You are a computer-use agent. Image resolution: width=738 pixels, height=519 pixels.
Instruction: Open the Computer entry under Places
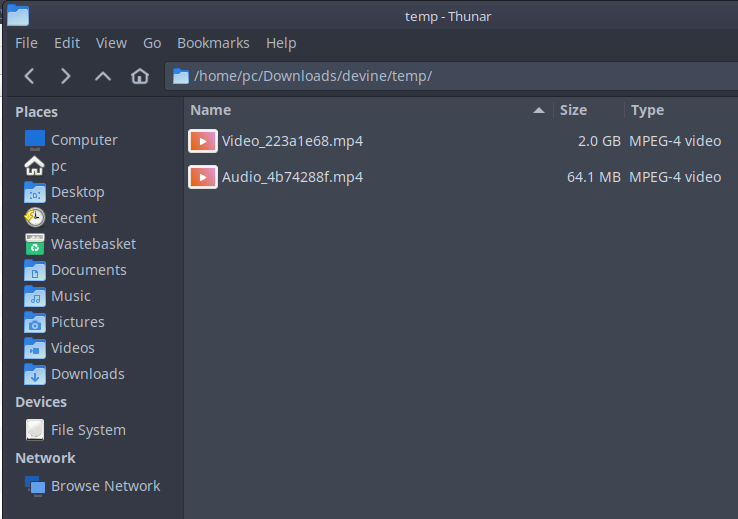coord(84,140)
